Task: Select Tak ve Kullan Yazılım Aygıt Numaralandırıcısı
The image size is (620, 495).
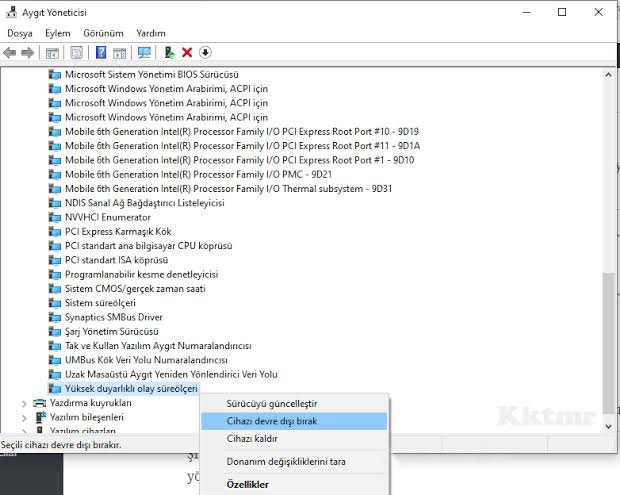Action: (158, 346)
